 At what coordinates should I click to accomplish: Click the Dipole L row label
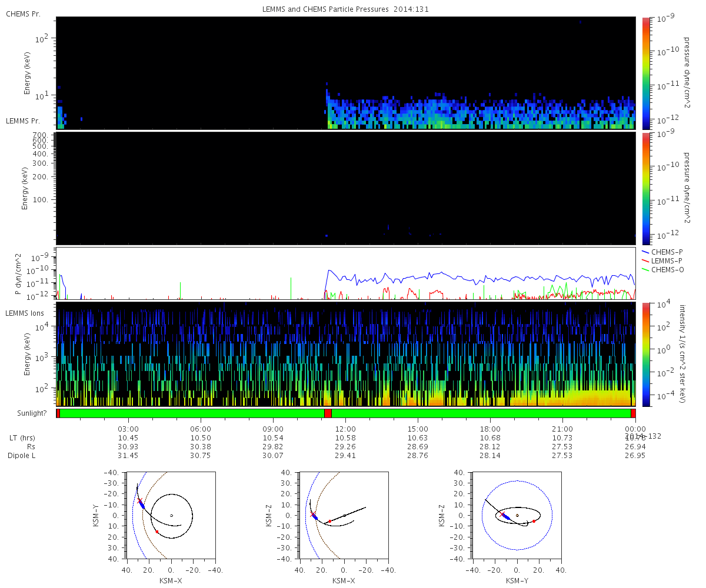pyautogui.click(x=22, y=456)
